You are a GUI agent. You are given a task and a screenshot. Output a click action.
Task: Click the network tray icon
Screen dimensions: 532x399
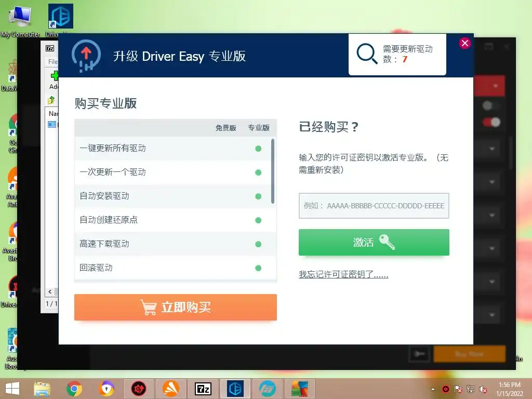[x=471, y=389]
